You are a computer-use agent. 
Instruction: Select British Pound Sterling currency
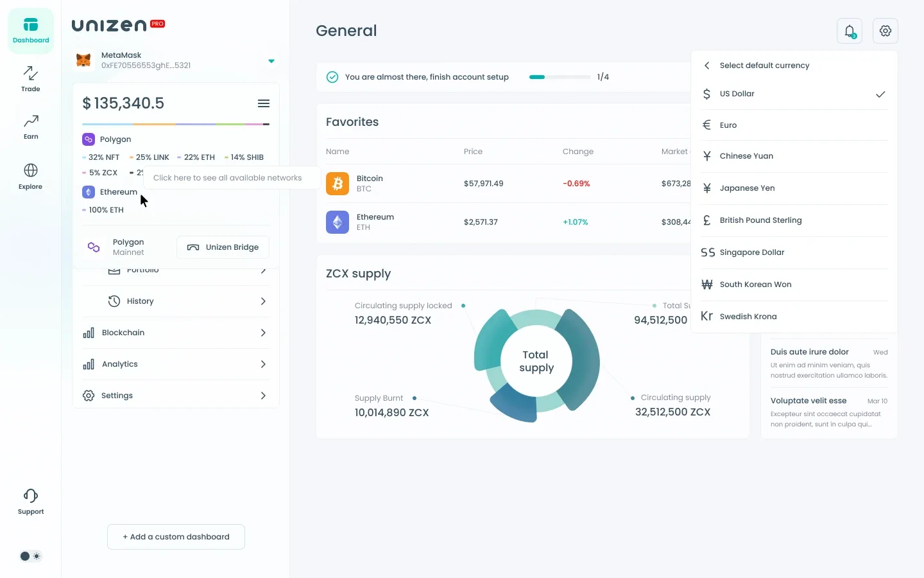click(x=794, y=220)
